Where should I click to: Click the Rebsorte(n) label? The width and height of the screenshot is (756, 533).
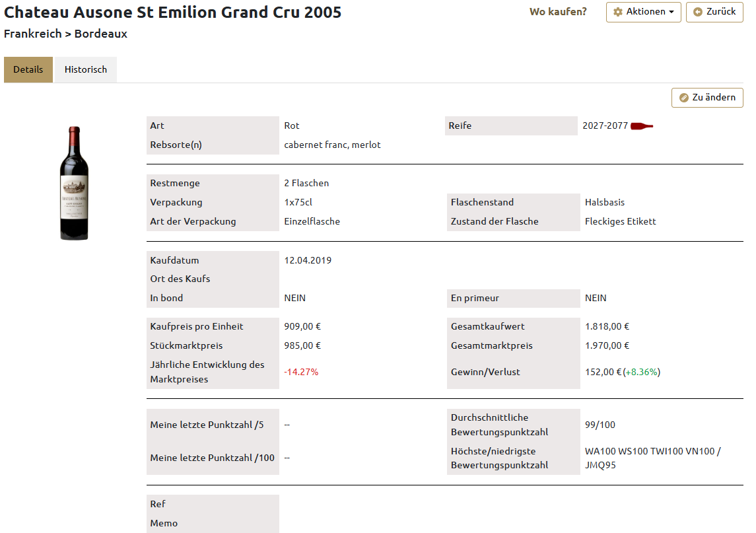[x=176, y=145]
